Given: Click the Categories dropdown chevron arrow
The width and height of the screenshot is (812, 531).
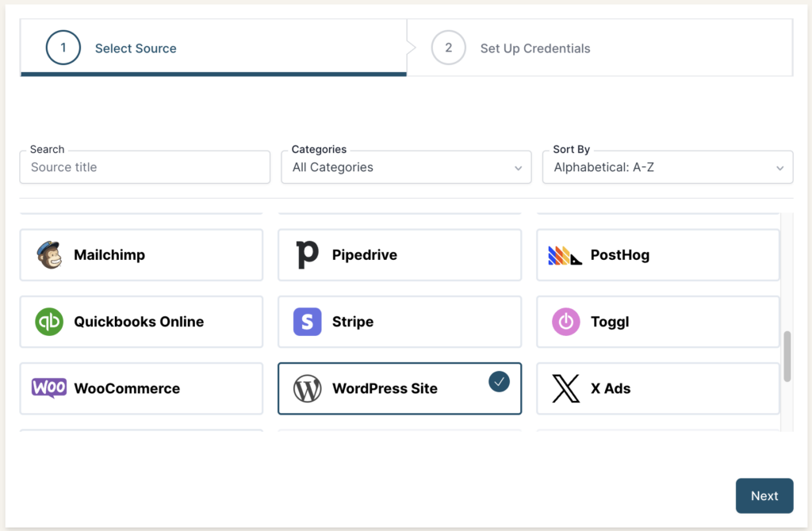Looking at the screenshot, I should [518, 168].
